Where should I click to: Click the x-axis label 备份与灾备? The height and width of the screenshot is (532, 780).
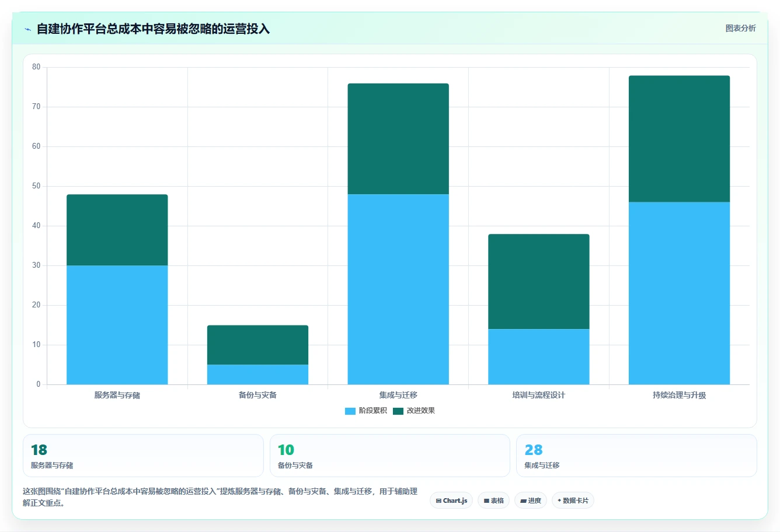[x=257, y=395]
